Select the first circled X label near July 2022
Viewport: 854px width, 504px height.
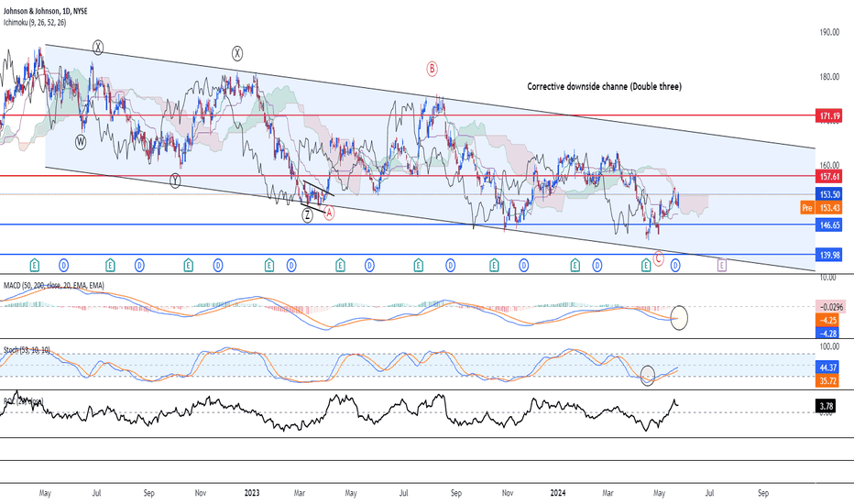[97, 48]
